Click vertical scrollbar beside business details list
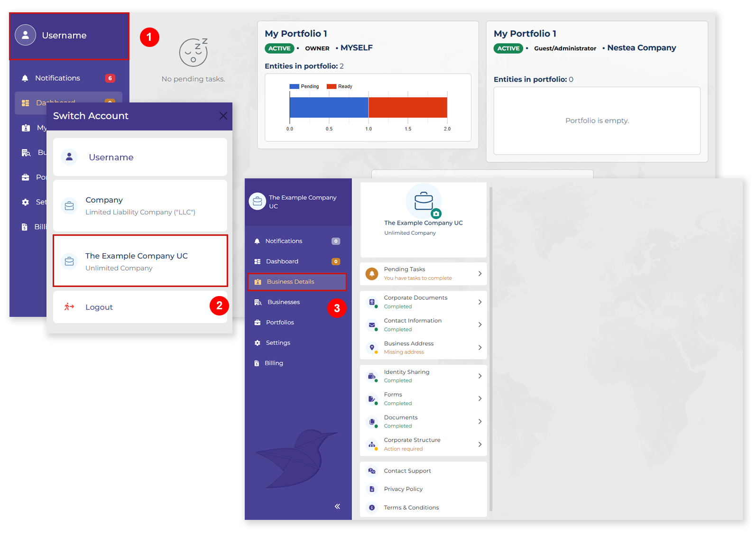756x537 pixels. click(x=491, y=349)
